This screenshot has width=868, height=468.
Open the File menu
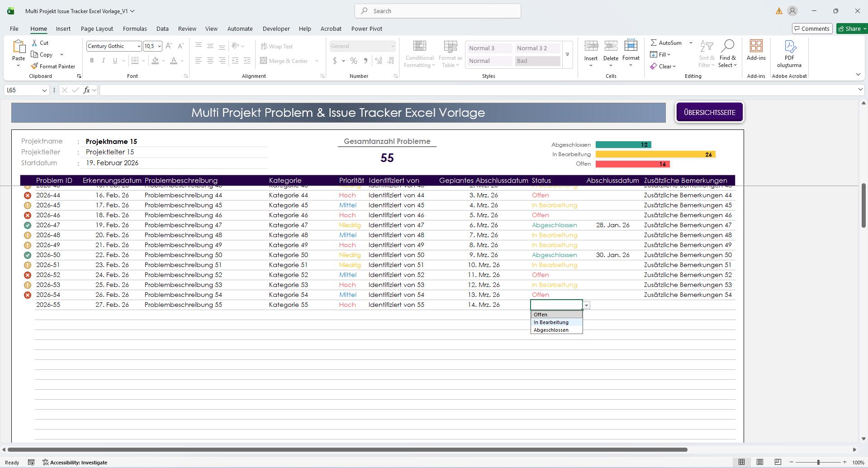coord(14,29)
